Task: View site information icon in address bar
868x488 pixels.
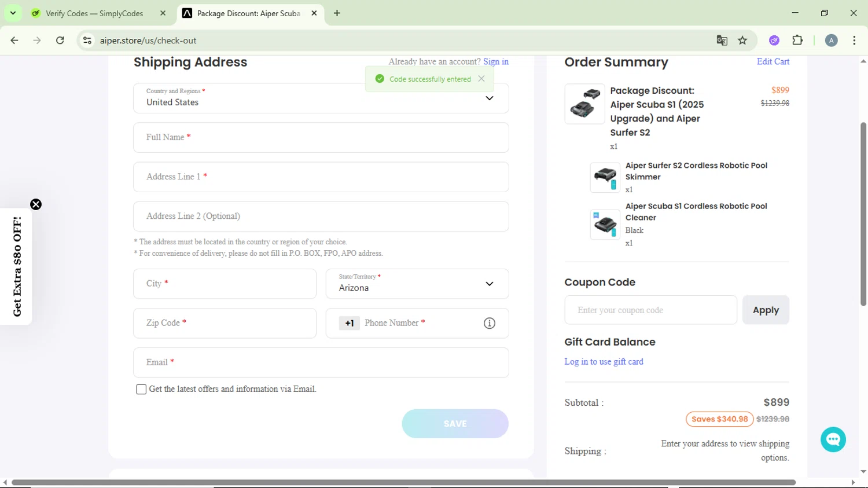Action: pyautogui.click(x=87, y=41)
